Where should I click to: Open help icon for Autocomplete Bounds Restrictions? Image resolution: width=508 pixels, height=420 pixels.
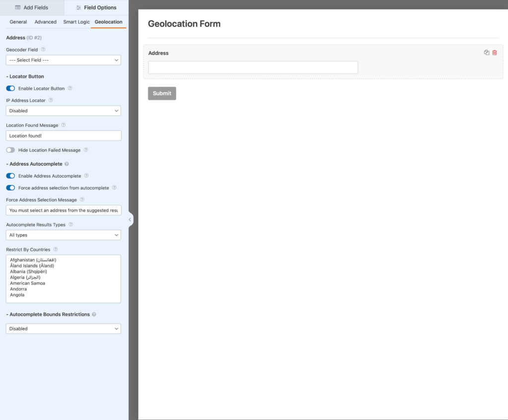click(x=94, y=314)
